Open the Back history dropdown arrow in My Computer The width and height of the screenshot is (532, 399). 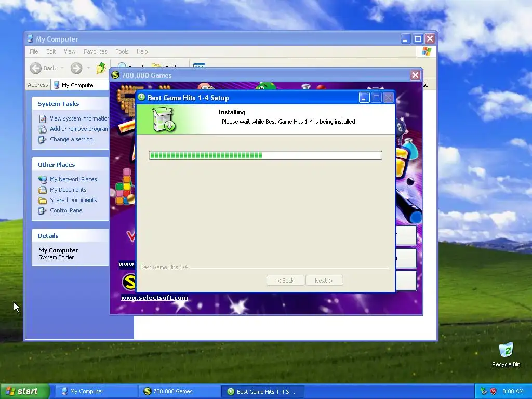pyautogui.click(x=62, y=68)
